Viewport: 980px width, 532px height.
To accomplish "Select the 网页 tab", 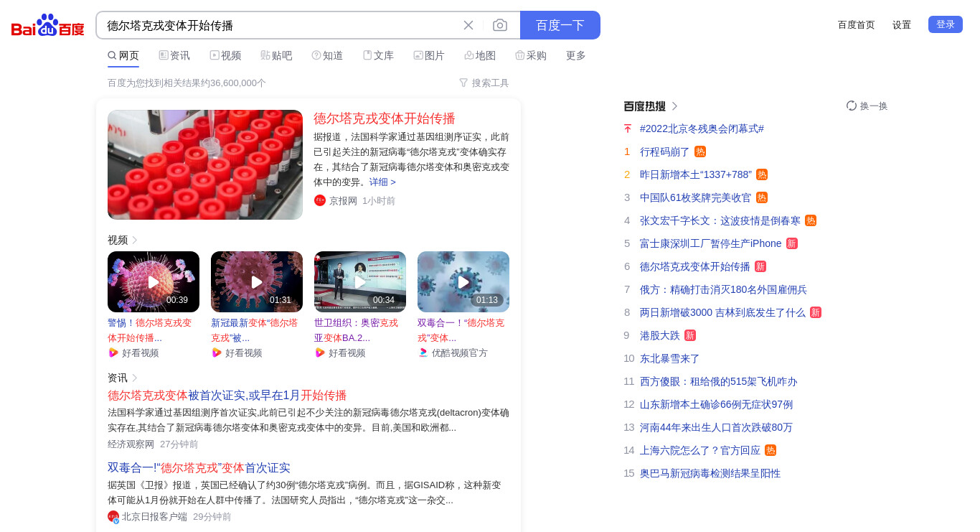I will coord(123,55).
